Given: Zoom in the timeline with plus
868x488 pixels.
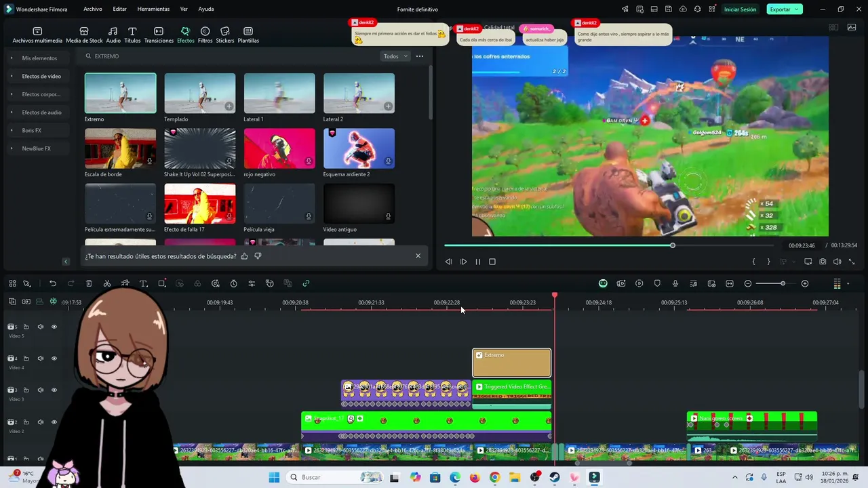Looking at the screenshot, I should [805, 283].
